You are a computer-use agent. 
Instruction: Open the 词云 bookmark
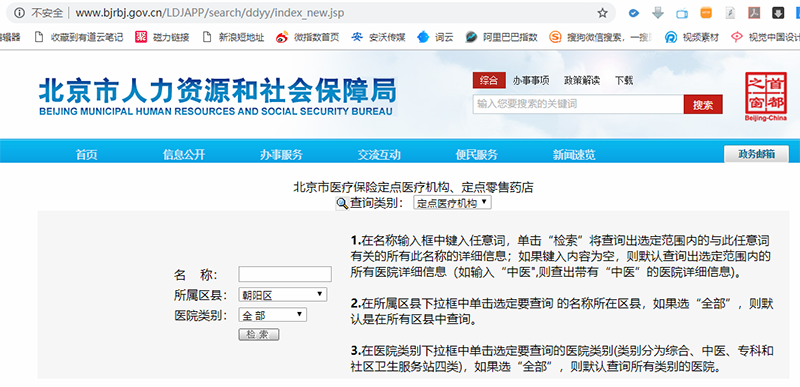click(435, 37)
